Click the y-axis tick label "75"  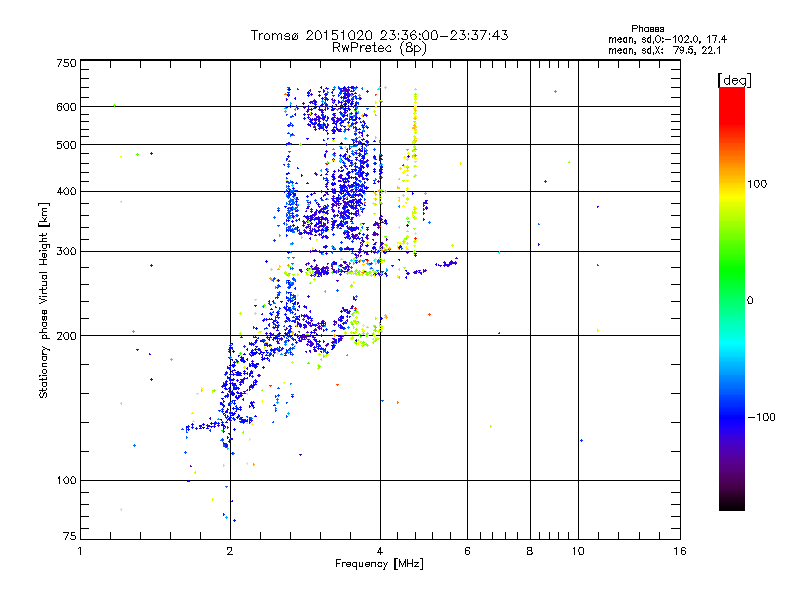click(x=70, y=536)
